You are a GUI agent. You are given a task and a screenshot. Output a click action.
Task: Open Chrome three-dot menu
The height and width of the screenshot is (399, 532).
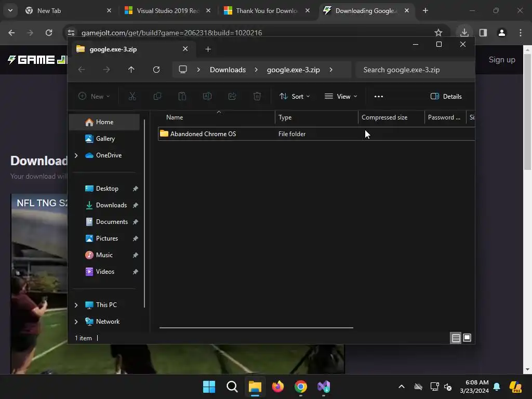coord(521,33)
